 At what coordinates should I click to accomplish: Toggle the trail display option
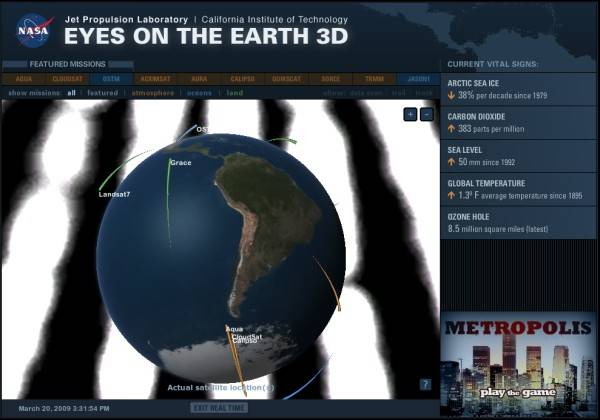point(399,93)
